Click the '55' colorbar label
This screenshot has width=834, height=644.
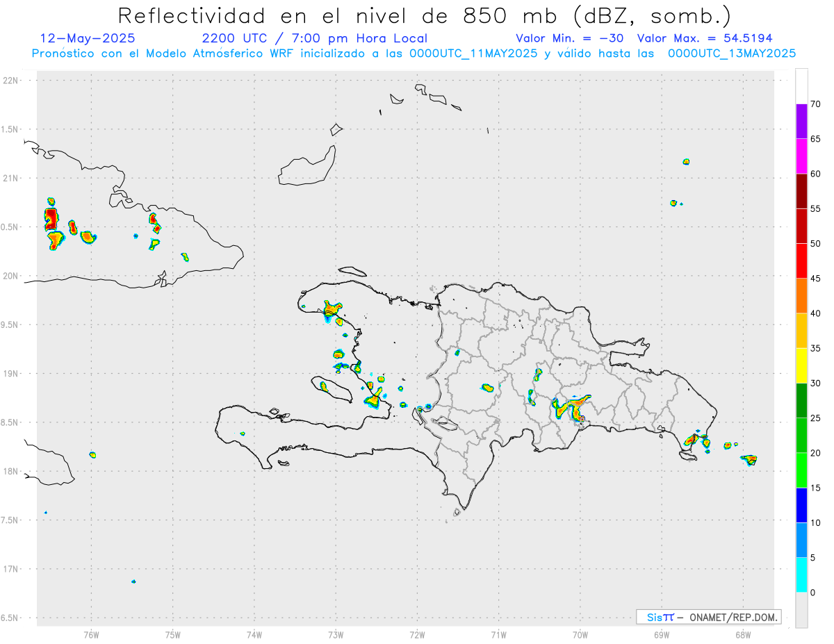pyautogui.click(x=815, y=209)
